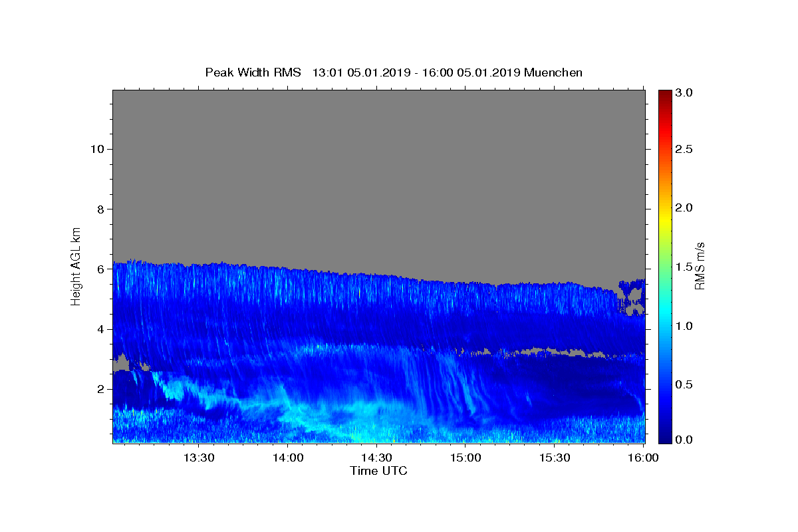Click the height tick label 2
798x532 pixels.
click(x=100, y=389)
